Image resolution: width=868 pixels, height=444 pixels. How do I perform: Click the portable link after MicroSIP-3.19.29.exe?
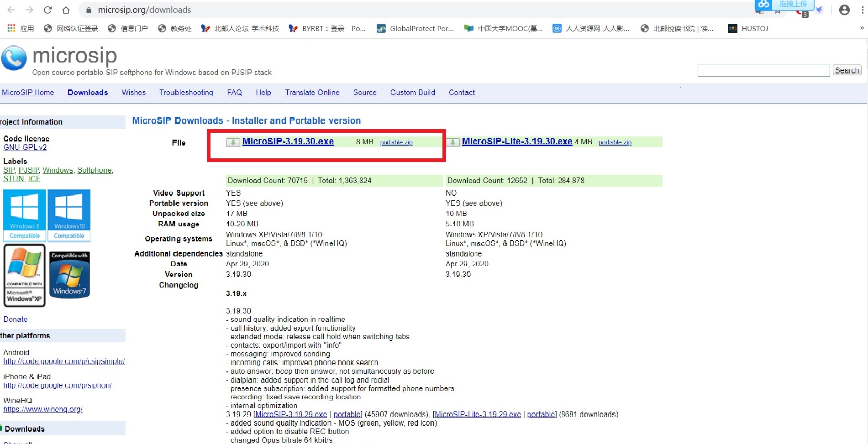pos(347,414)
